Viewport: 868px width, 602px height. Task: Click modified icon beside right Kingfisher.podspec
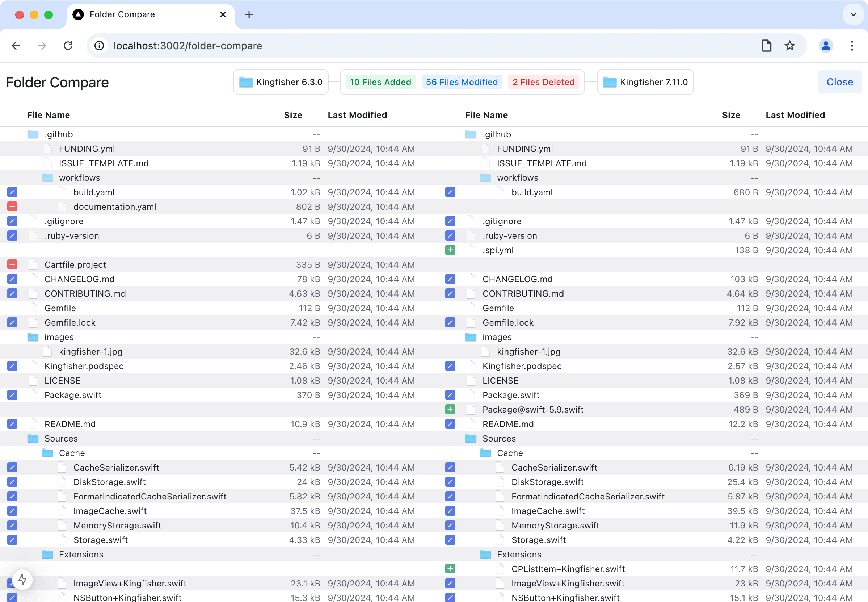450,366
